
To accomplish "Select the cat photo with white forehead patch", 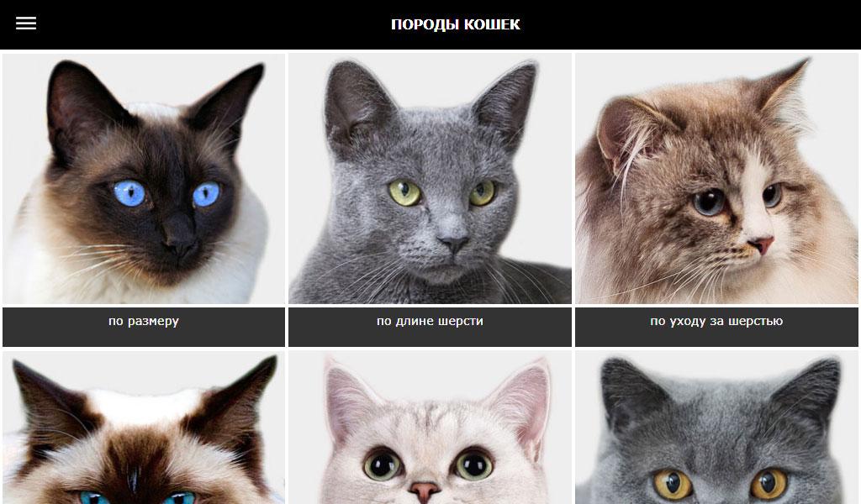I will pyautogui.click(x=144, y=428).
